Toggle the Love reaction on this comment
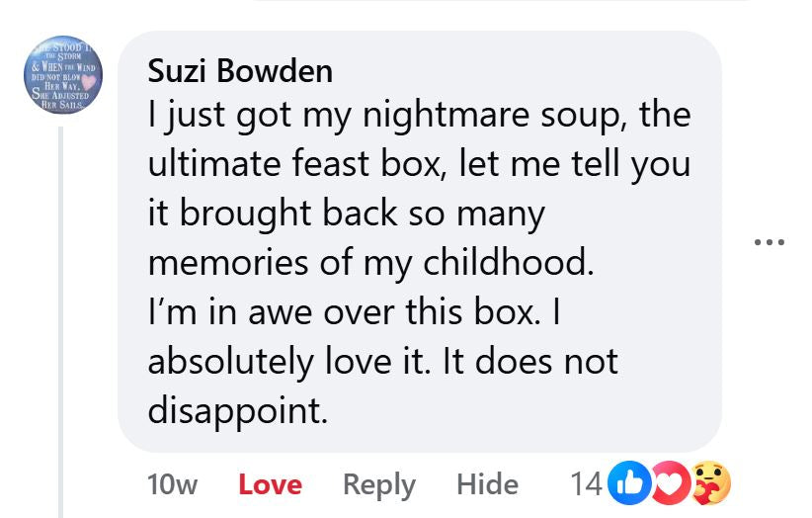Screen dimensions: 812x518 click(x=270, y=484)
